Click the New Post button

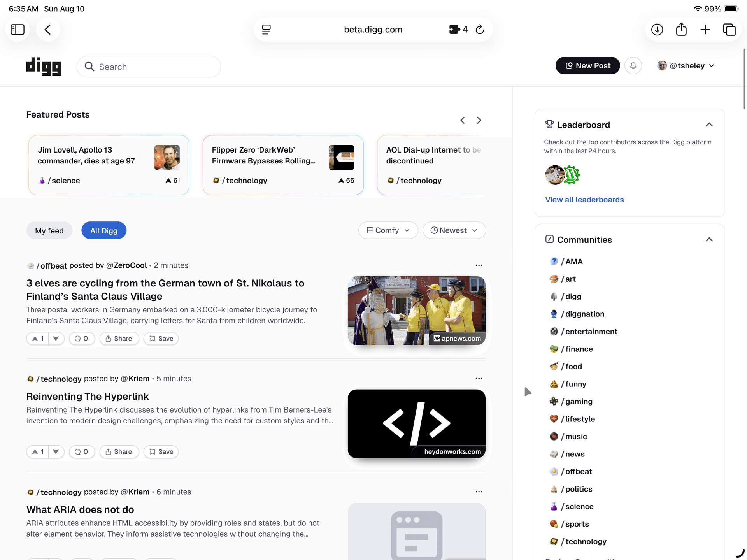pos(587,66)
